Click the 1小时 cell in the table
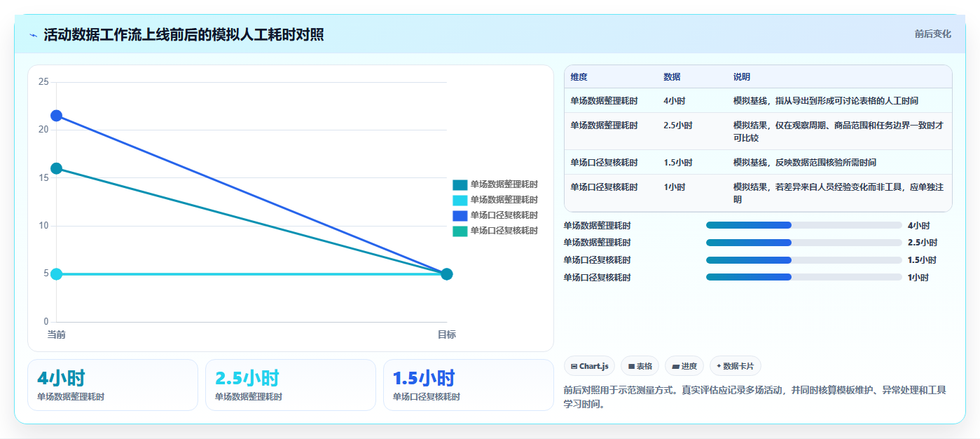Screen dimensions: 980x439 click(675, 187)
